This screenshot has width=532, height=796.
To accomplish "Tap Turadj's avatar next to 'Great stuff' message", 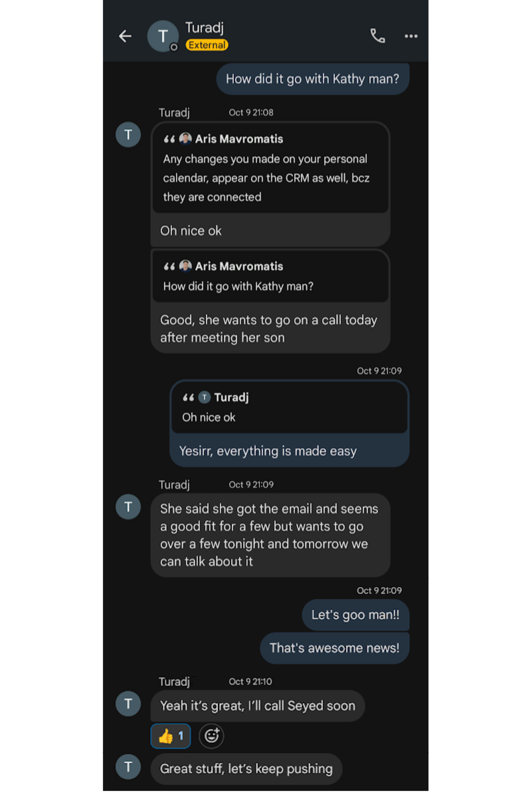I will coord(128,767).
